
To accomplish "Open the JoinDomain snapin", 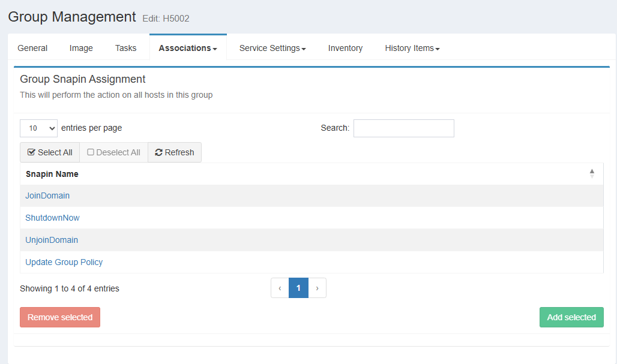I will pyautogui.click(x=47, y=195).
